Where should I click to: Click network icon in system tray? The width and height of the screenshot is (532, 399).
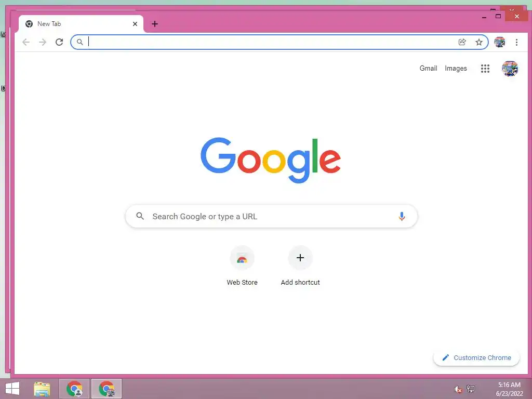tap(471, 389)
